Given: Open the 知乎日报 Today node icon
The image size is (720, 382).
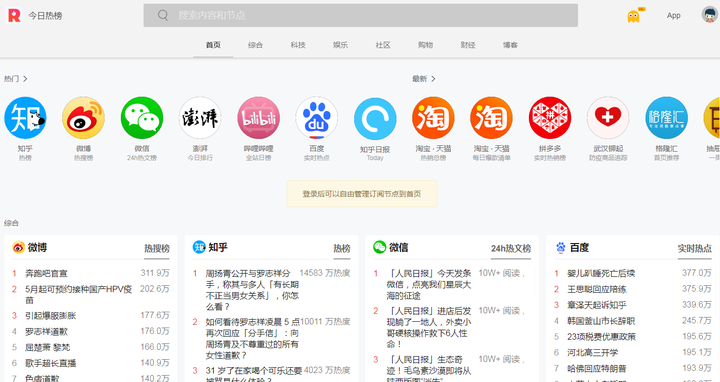Looking at the screenshot, I should point(375,118).
